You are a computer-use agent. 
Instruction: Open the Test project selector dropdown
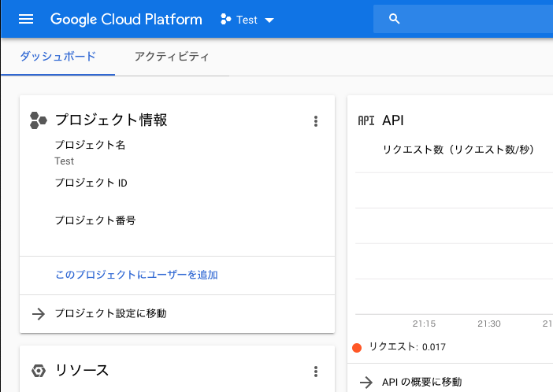247,20
